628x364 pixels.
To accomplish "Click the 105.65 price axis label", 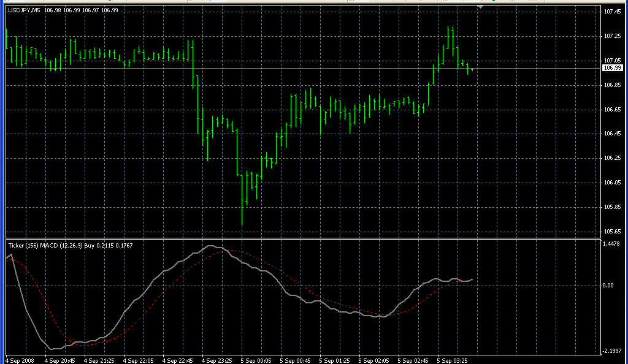I will pyautogui.click(x=613, y=232).
